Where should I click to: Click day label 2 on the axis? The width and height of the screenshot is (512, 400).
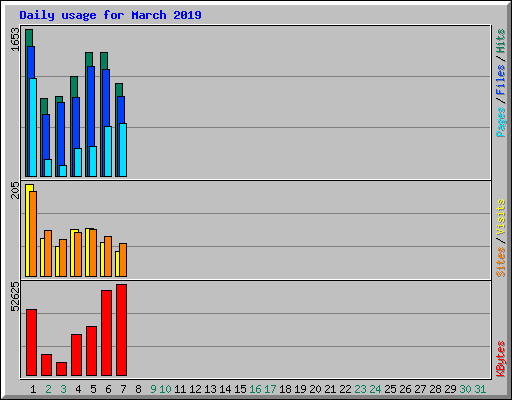tap(48, 389)
